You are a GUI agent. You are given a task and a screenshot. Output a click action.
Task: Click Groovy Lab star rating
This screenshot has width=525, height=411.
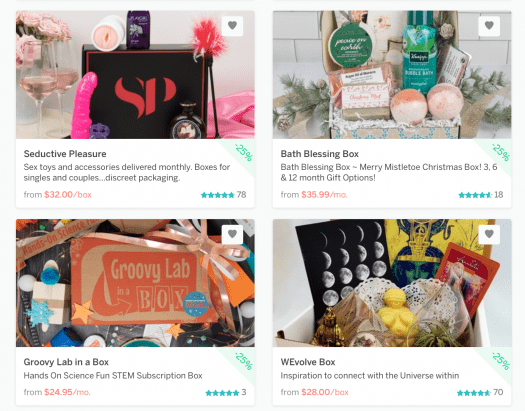(x=222, y=393)
